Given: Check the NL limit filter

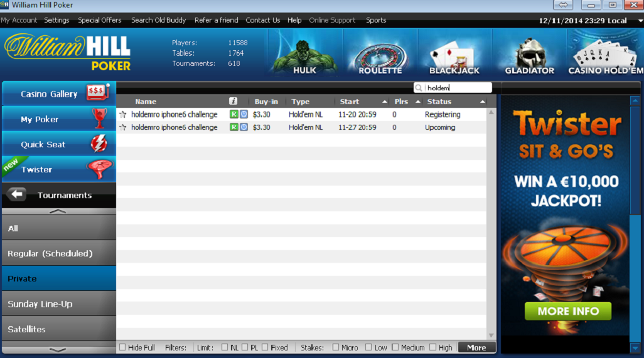Looking at the screenshot, I should pyautogui.click(x=225, y=347).
